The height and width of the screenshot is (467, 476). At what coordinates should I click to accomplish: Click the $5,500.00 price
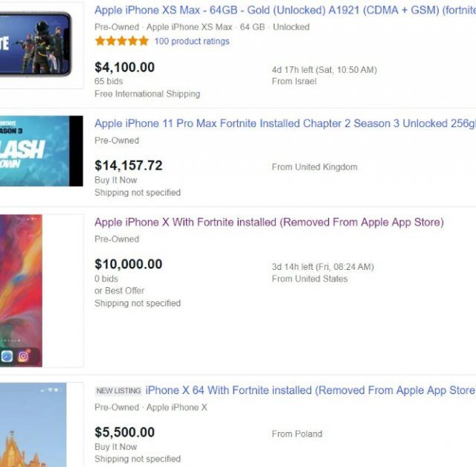click(125, 432)
